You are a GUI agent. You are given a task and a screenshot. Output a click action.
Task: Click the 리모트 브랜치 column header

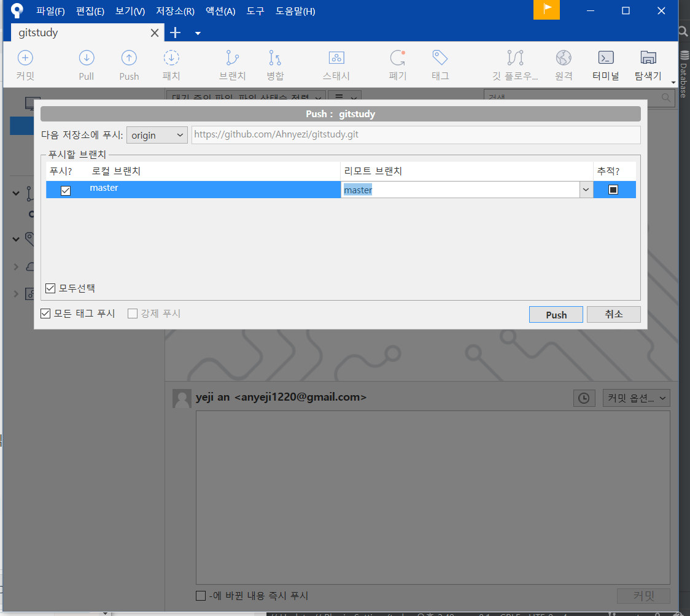click(373, 171)
